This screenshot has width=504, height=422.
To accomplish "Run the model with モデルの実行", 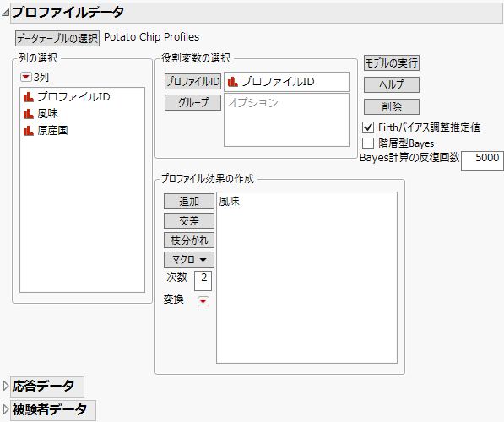I will tap(392, 63).
